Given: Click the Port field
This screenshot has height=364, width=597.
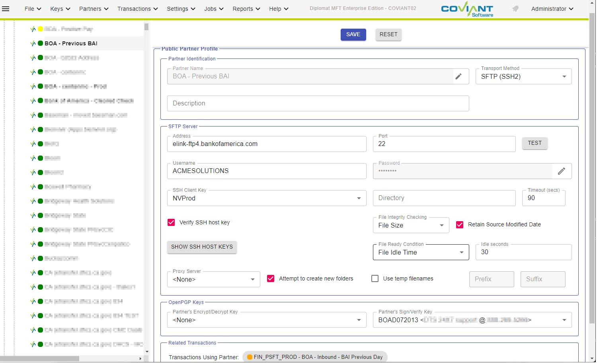Looking at the screenshot, I should pyautogui.click(x=444, y=144).
